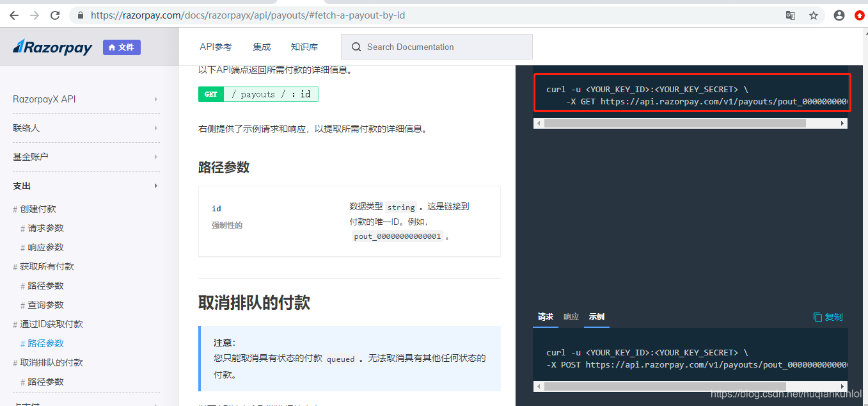This screenshot has height=406, width=868.
Task: Click the 取消排队的付款 heading
Action: pyautogui.click(x=254, y=302)
